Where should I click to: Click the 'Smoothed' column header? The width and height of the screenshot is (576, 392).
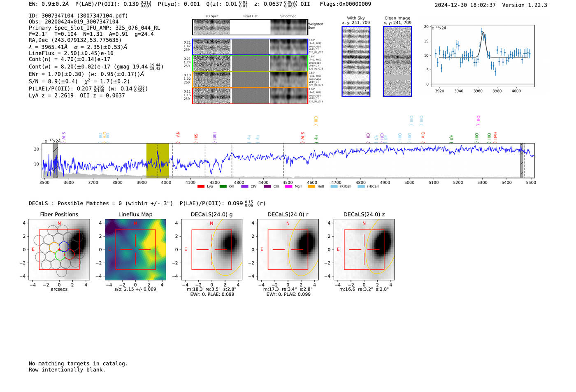pos(288,16)
